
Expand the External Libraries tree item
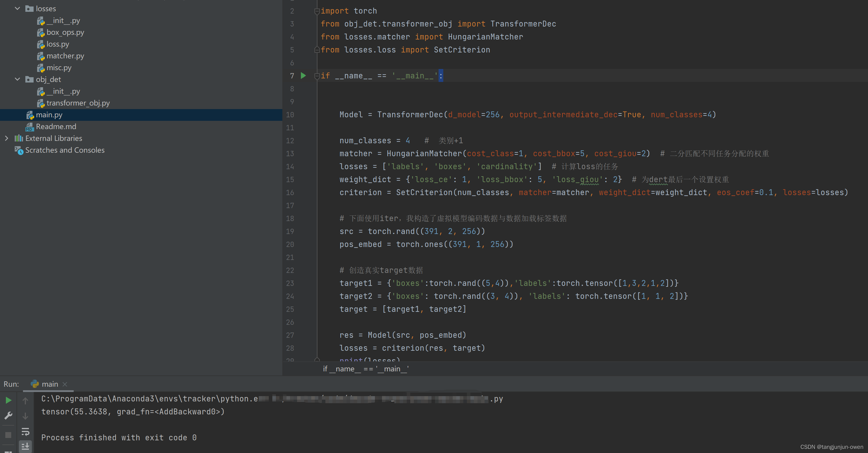pyautogui.click(x=6, y=138)
